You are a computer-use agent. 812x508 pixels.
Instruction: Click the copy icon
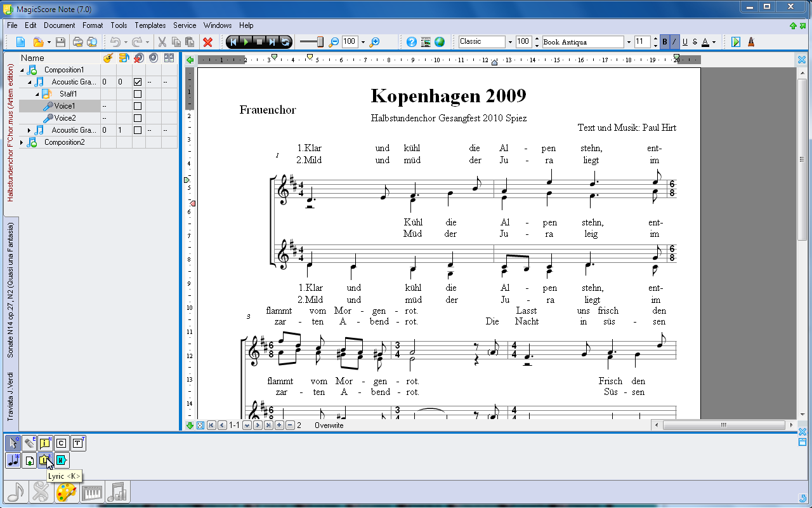pyautogui.click(x=176, y=42)
